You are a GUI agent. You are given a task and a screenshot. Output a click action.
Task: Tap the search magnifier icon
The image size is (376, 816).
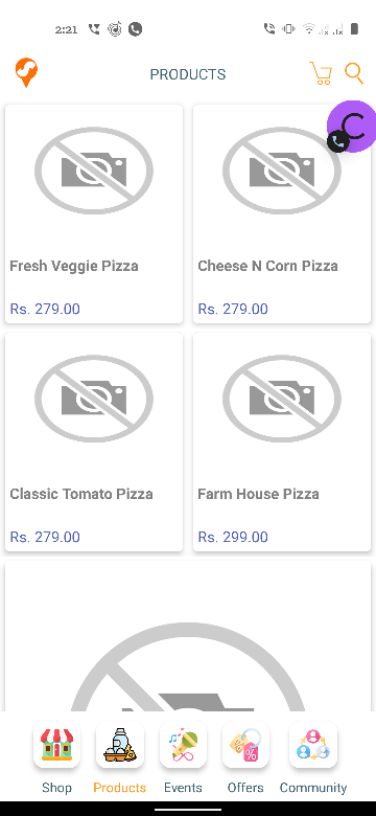[x=354, y=73]
